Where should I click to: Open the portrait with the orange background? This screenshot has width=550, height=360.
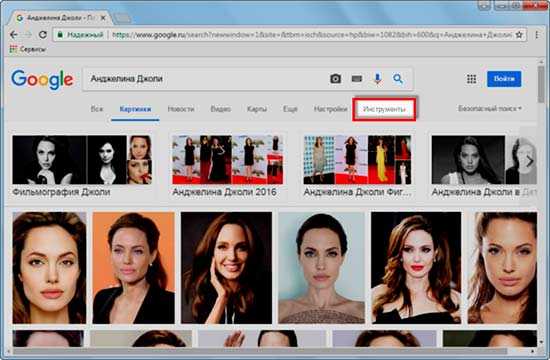click(x=133, y=268)
